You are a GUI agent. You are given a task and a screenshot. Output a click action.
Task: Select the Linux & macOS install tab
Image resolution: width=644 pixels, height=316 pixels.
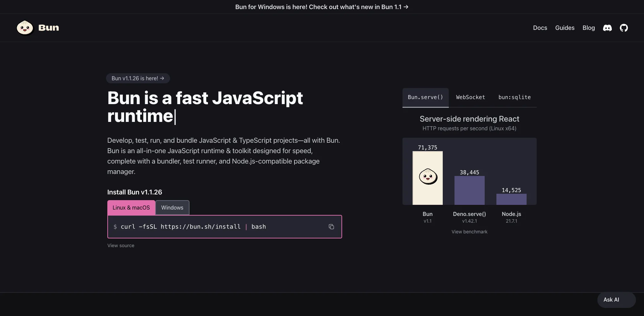(x=131, y=208)
